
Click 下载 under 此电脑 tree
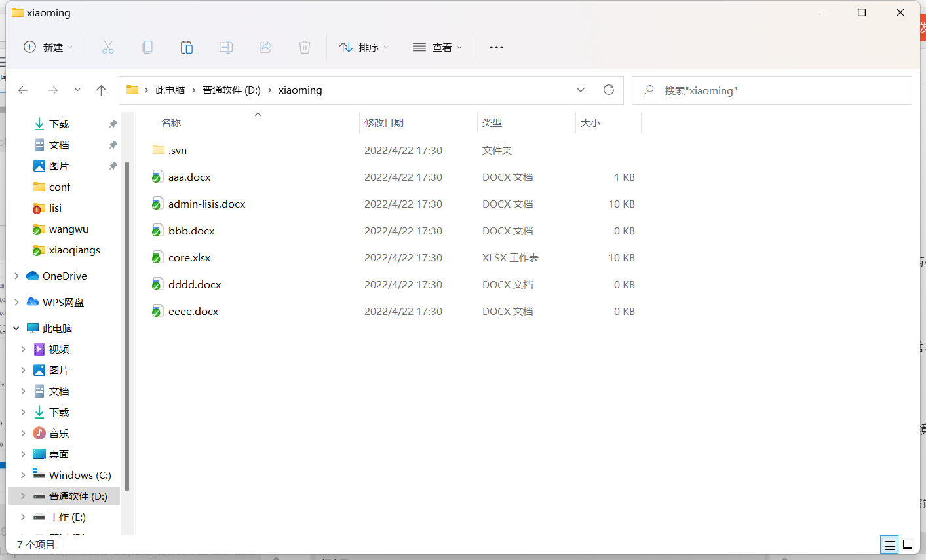51,412
